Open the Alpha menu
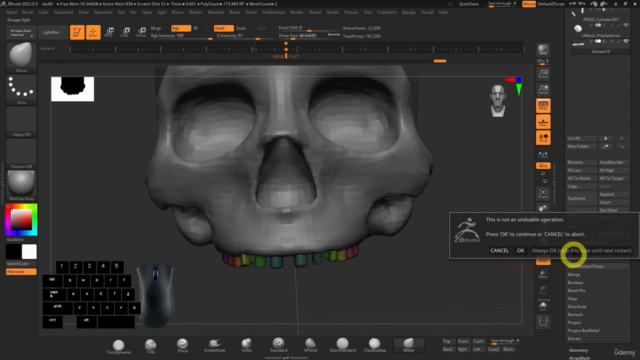This screenshot has height=360, width=640. [11, 12]
